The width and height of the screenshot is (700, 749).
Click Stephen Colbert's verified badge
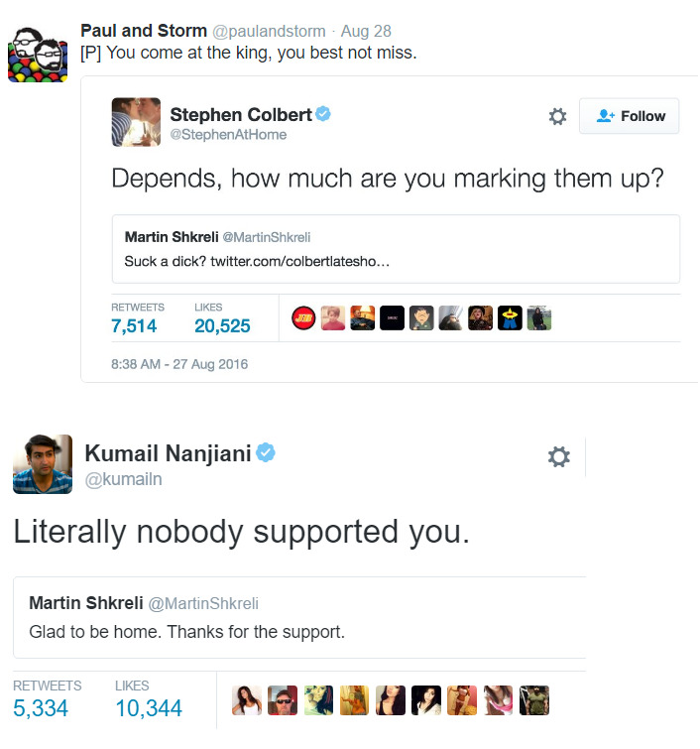323,114
